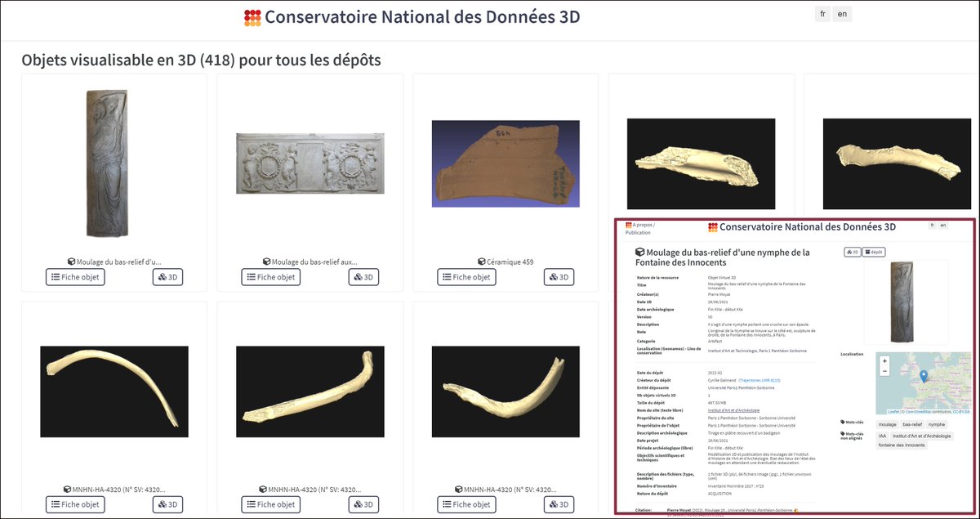
Task: Switch detail page language to fr
Action: 932,225
